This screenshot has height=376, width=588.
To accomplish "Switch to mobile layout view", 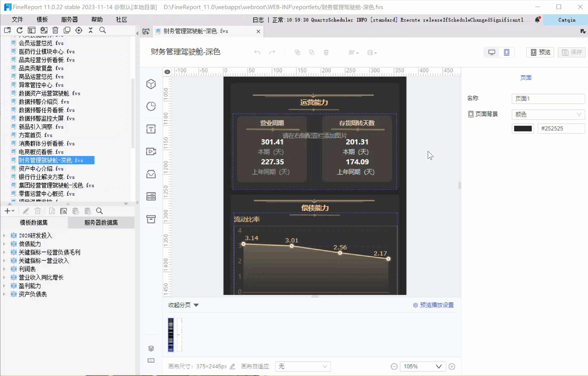I will pyautogui.click(x=506, y=52).
